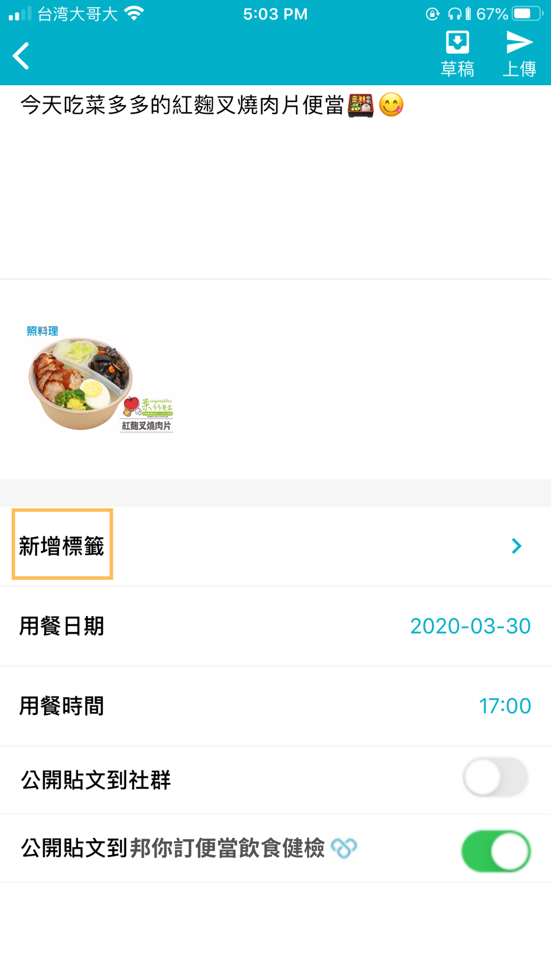Open the bento meal photo thumbnail
This screenshot has width=551, height=980.
pyautogui.click(x=99, y=379)
